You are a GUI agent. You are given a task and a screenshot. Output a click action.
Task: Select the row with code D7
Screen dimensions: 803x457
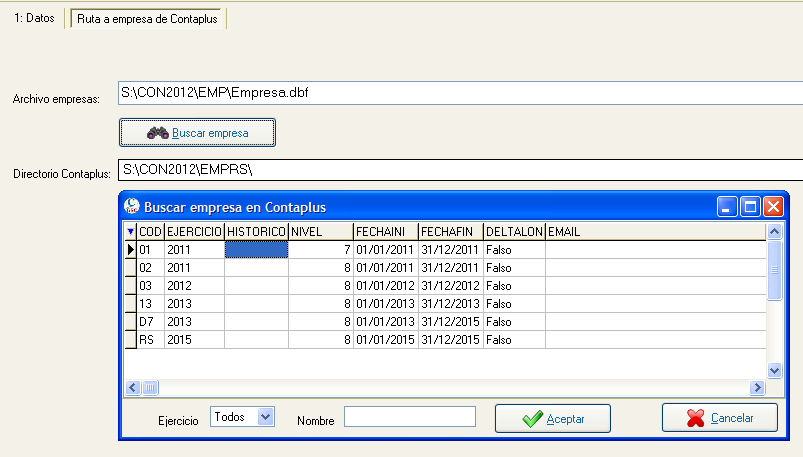click(x=146, y=322)
